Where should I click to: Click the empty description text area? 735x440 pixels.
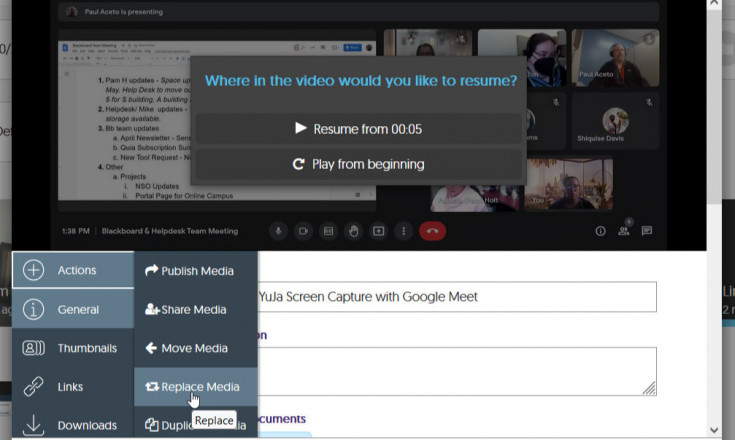click(457, 371)
